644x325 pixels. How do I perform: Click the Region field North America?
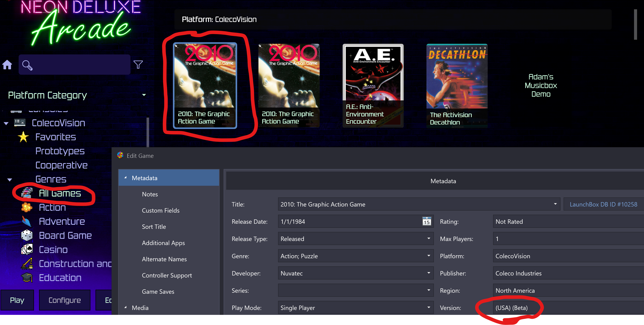(568, 290)
